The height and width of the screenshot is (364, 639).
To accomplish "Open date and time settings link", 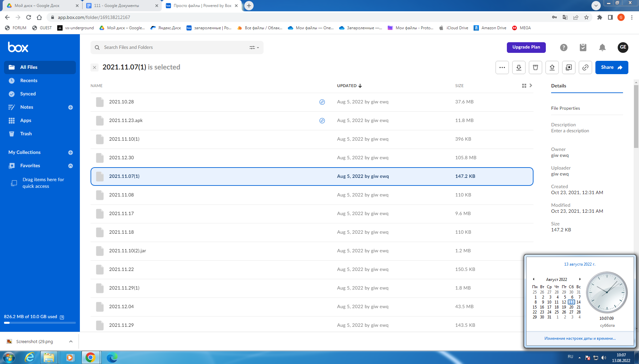I will tap(580, 338).
